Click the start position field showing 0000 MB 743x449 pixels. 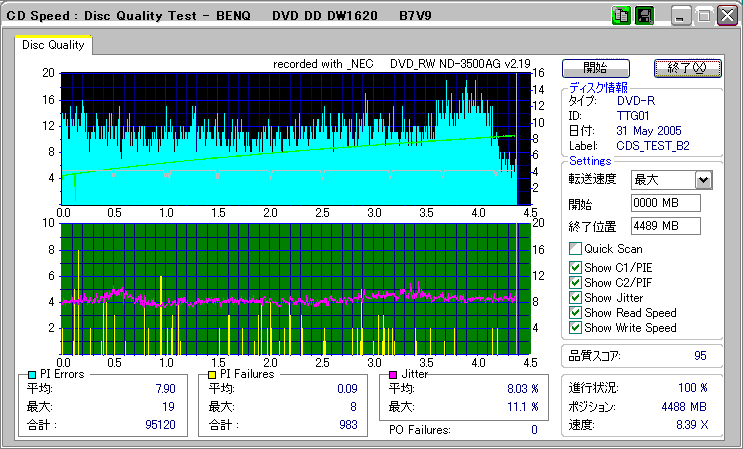click(666, 204)
